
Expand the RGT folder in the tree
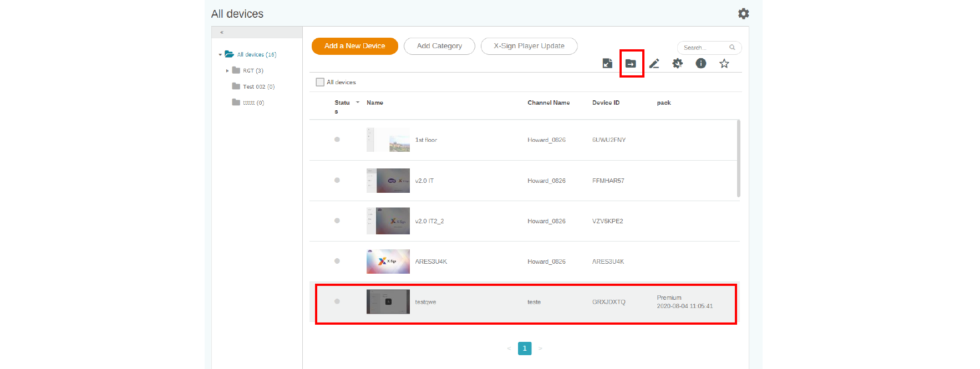point(227,71)
